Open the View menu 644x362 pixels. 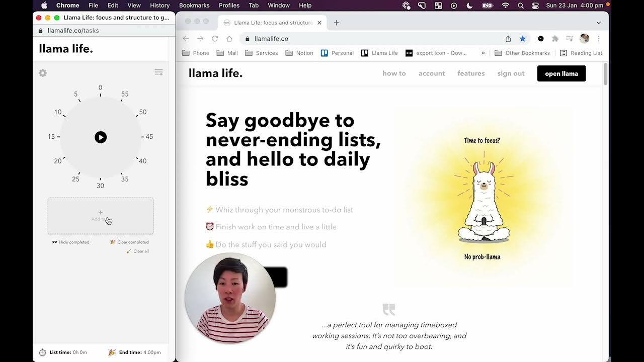[x=134, y=5]
